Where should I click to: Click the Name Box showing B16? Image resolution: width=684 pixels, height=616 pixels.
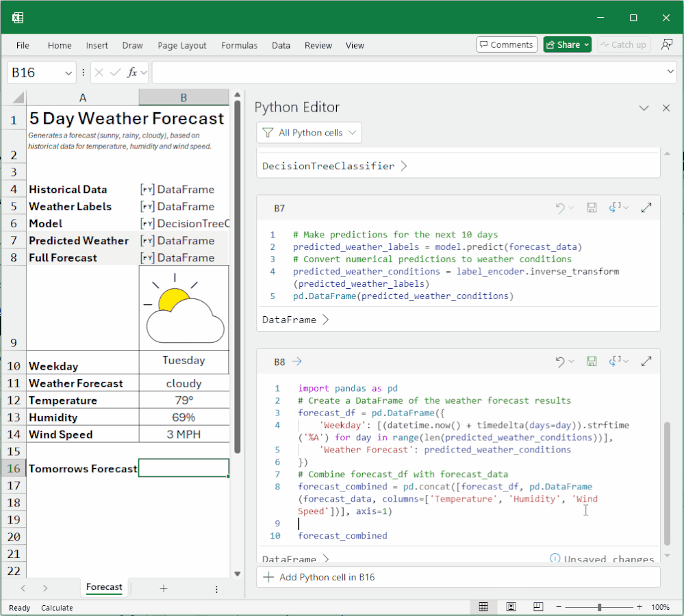point(36,73)
